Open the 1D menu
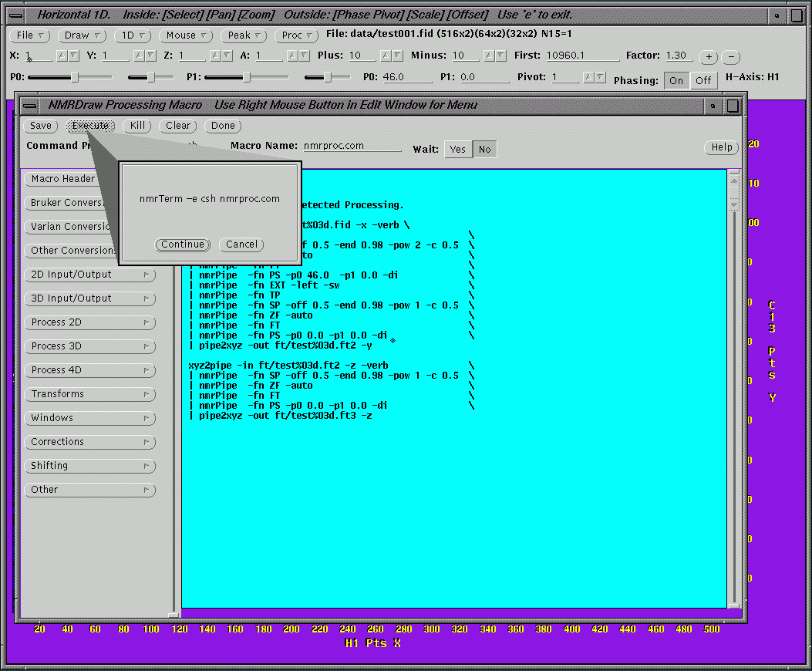The height and width of the screenshot is (671, 812). (x=133, y=35)
